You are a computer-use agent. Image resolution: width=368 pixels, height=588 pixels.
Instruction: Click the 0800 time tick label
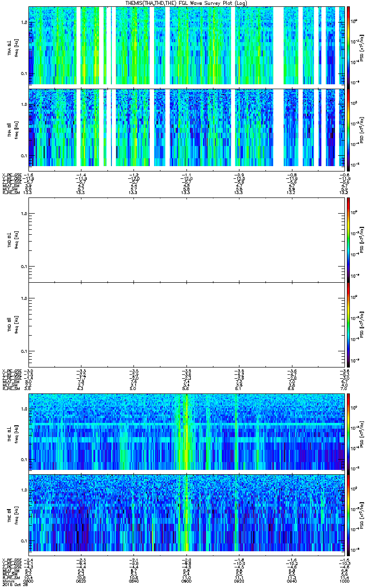[29, 581]
